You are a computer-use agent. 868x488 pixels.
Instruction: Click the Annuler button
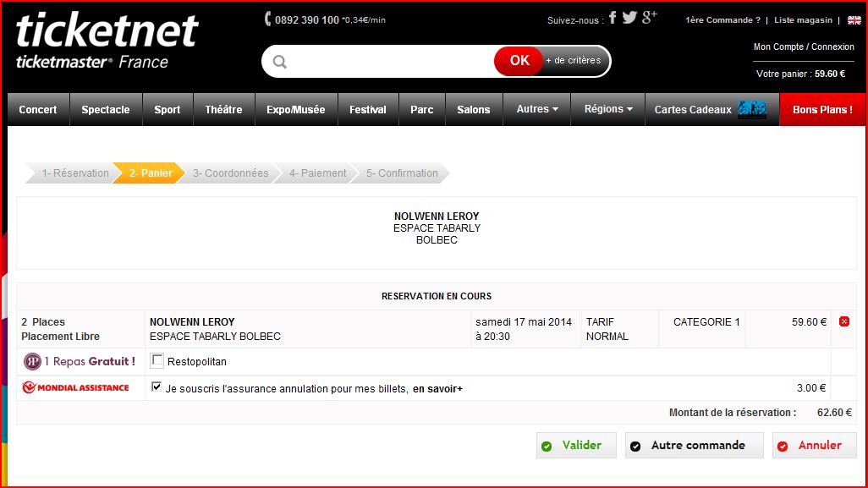[815, 446]
